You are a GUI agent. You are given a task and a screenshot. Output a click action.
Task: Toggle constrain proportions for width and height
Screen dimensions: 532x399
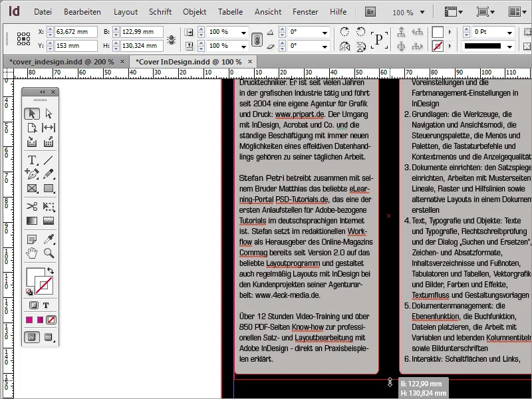171,40
